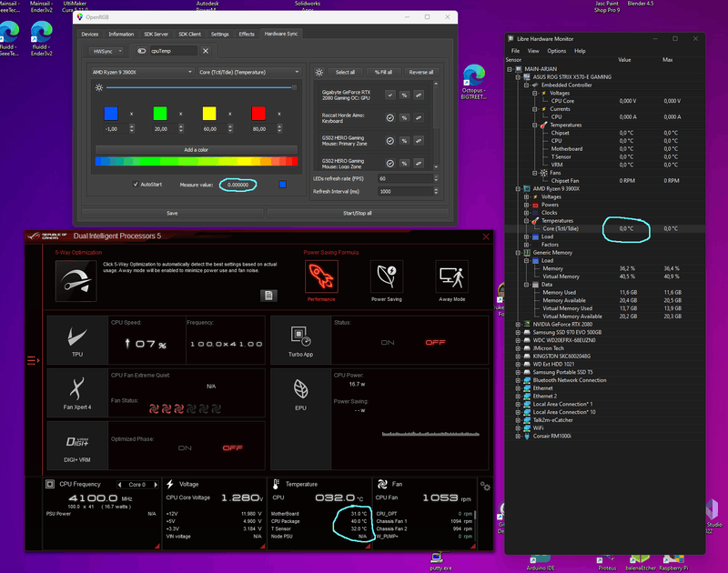Collapse the Generic Memory tree node
Screen dimensions: 728x573
pyautogui.click(x=518, y=253)
